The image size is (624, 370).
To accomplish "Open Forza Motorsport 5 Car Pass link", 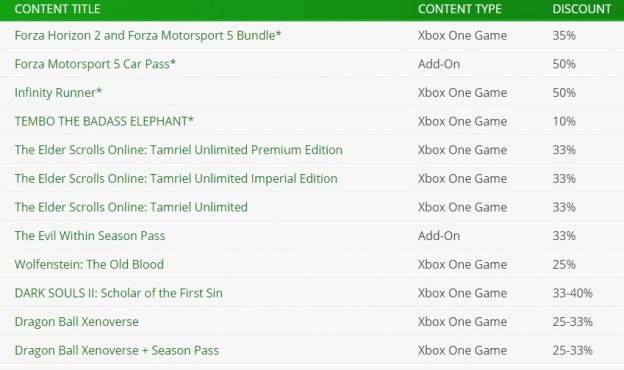I will click(95, 64).
